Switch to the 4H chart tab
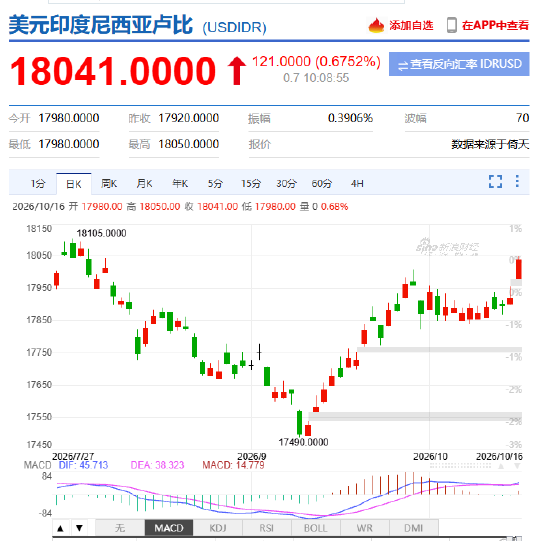 coord(357,183)
